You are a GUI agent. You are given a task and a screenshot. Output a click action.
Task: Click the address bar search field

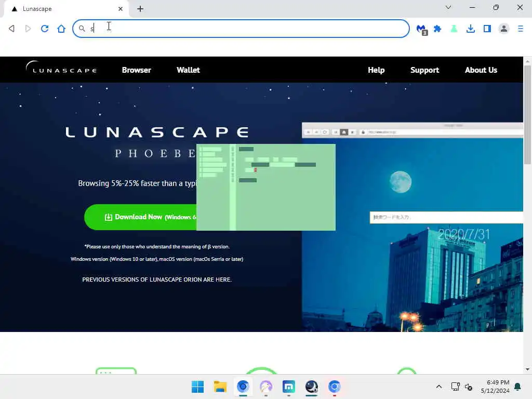(241, 29)
